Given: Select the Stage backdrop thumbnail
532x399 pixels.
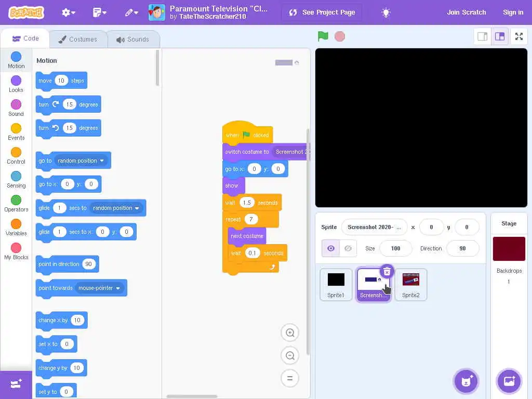Looking at the screenshot, I should tap(509, 249).
